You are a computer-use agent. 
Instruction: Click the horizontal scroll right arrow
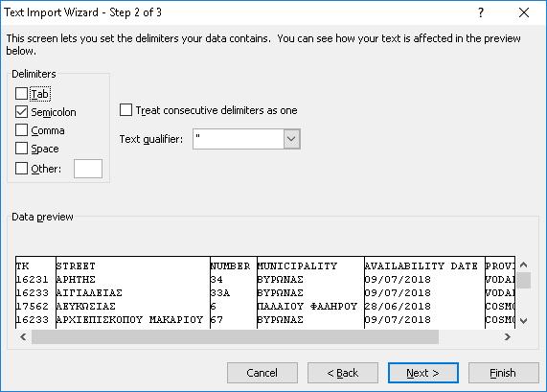pos(508,336)
